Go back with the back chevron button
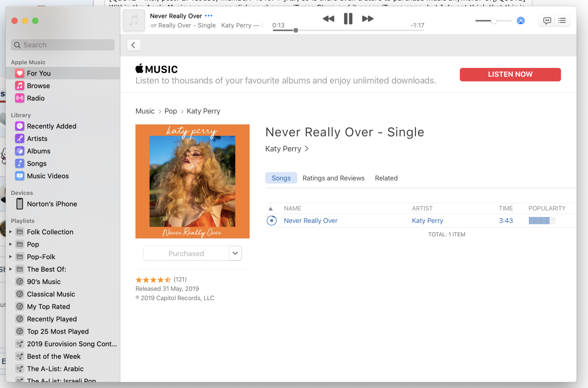The image size is (588, 388). [133, 45]
